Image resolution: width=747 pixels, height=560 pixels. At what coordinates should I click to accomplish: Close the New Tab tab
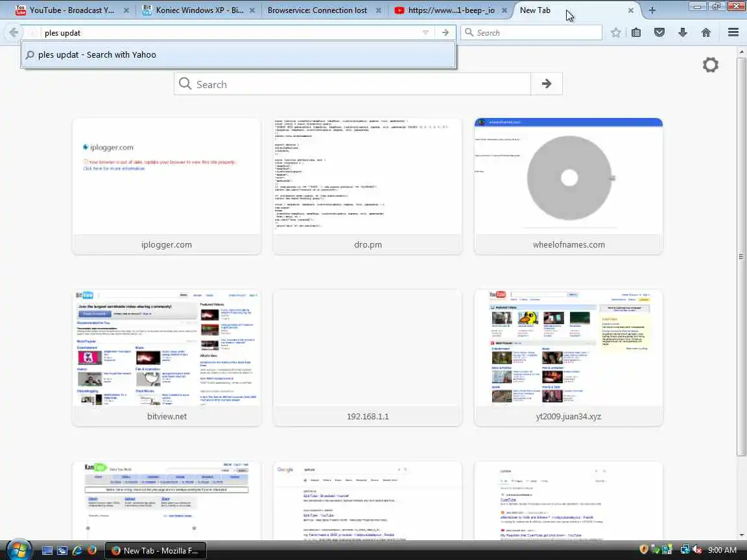click(x=631, y=10)
